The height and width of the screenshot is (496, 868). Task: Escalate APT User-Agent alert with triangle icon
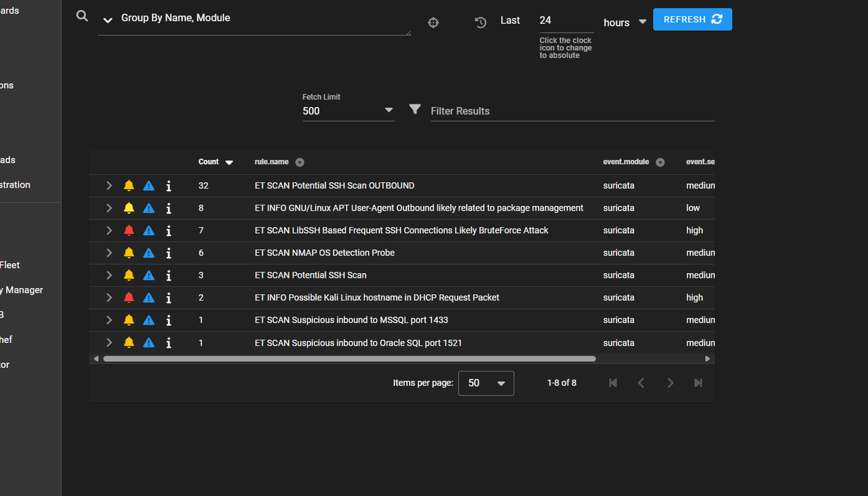click(149, 208)
